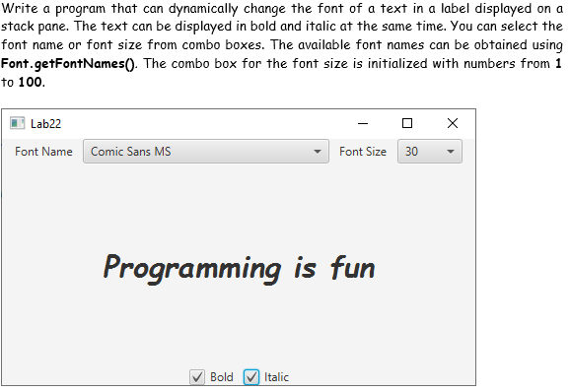Click the word Write starting the description

pyautogui.click(x=20, y=8)
